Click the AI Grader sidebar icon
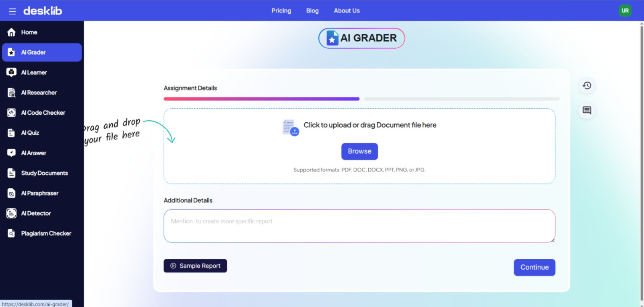 (x=11, y=52)
